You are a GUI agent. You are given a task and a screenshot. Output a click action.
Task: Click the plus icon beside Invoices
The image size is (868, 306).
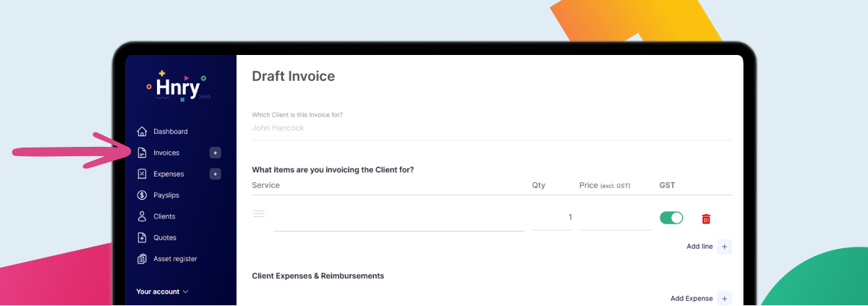[215, 153]
